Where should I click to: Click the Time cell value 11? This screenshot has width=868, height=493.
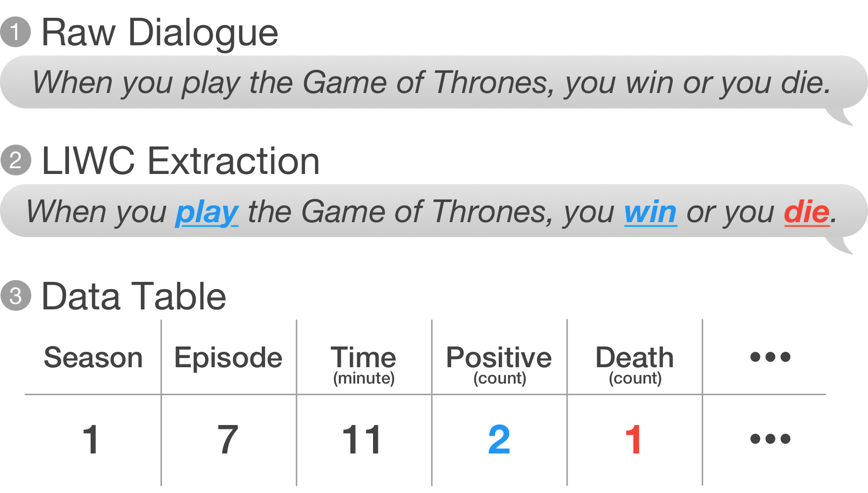[x=361, y=440]
